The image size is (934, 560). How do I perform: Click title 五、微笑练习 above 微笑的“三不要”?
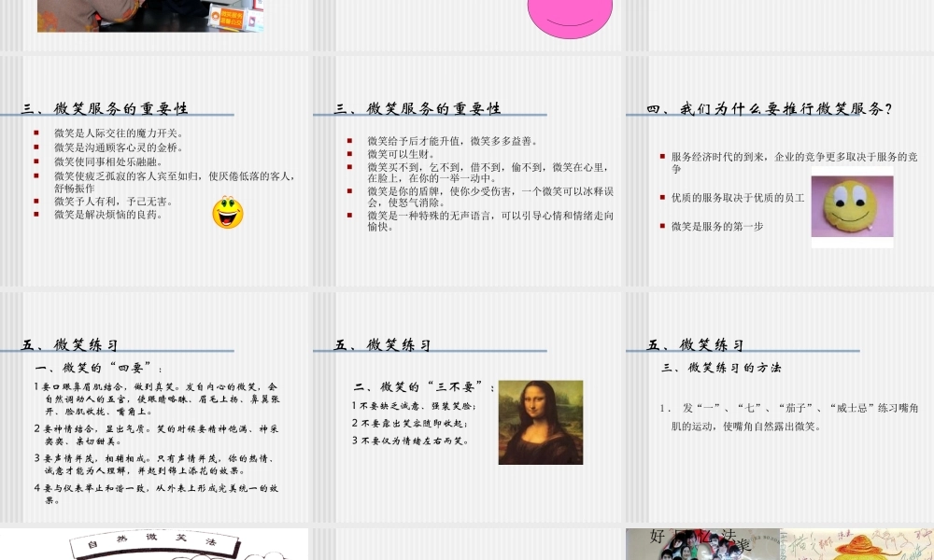pos(382,344)
